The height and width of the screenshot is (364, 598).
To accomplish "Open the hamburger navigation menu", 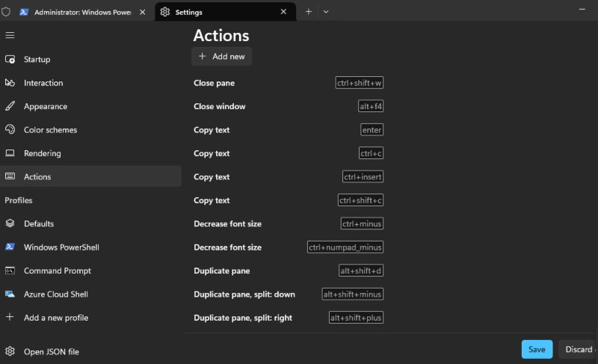I will (10, 35).
